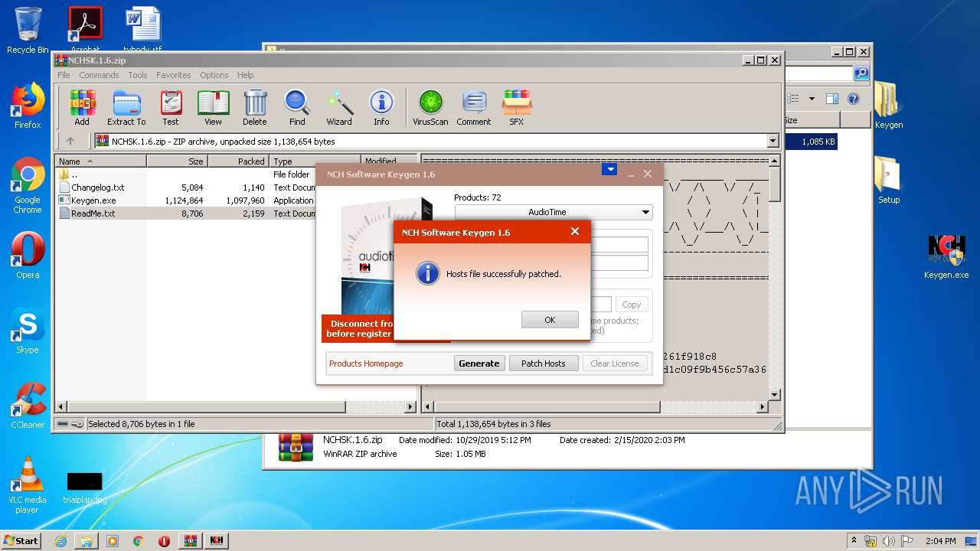This screenshot has width=980, height=551.
Task: Click the Generate button in the keygen
Action: click(x=479, y=364)
